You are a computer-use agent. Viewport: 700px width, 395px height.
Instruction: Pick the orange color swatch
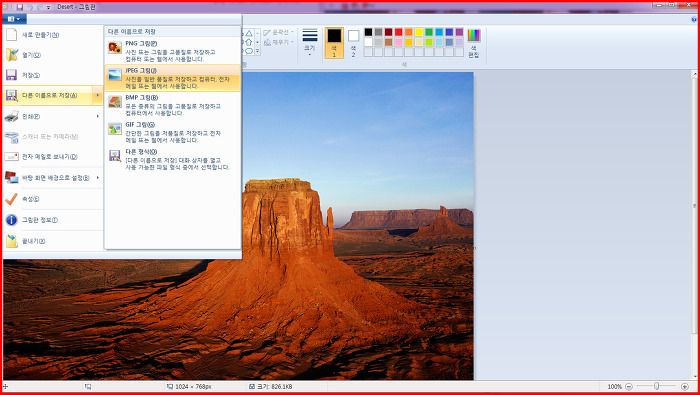(409, 32)
